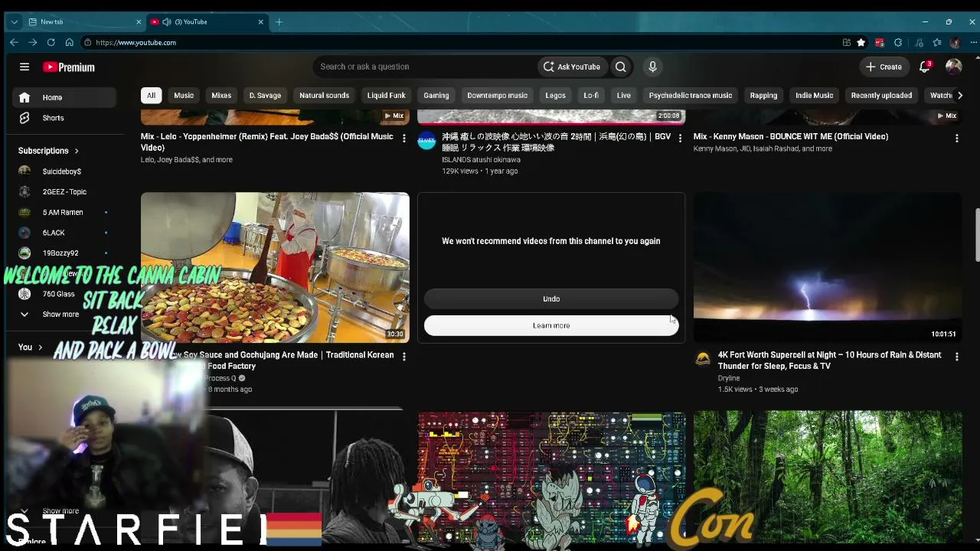The height and width of the screenshot is (551, 980).
Task: Open the Kenny Mason BOUNCE WIT ME title
Action: [x=791, y=136]
